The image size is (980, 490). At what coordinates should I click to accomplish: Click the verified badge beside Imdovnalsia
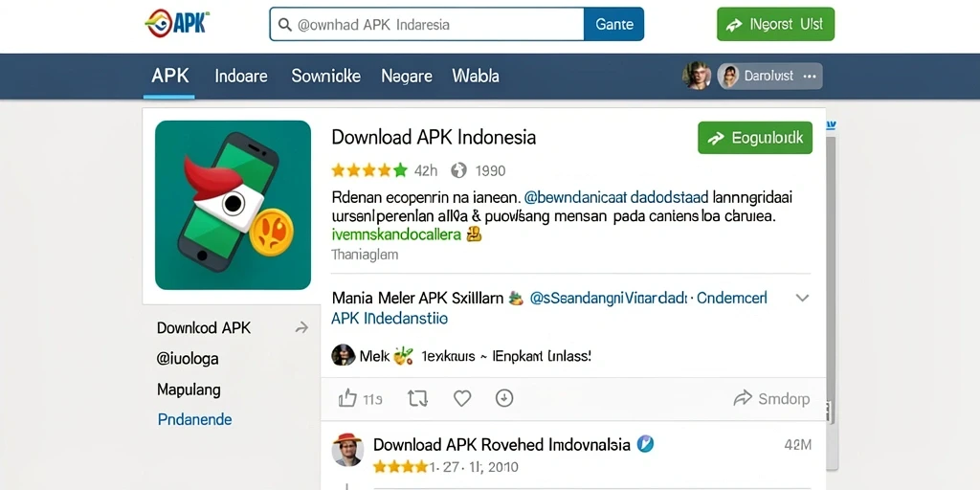[x=645, y=444]
